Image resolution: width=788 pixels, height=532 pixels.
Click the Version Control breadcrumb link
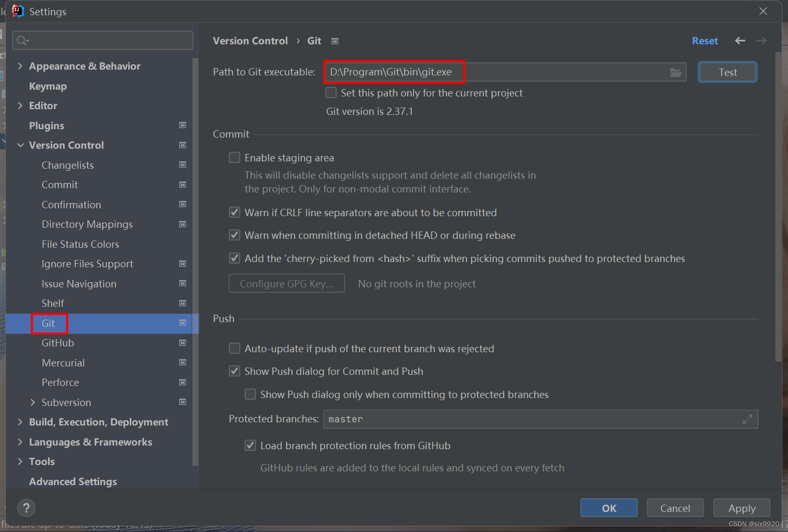click(x=250, y=41)
